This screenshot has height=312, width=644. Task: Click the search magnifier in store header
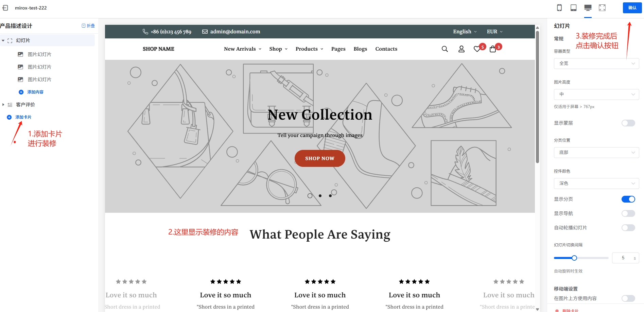(x=445, y=49)
